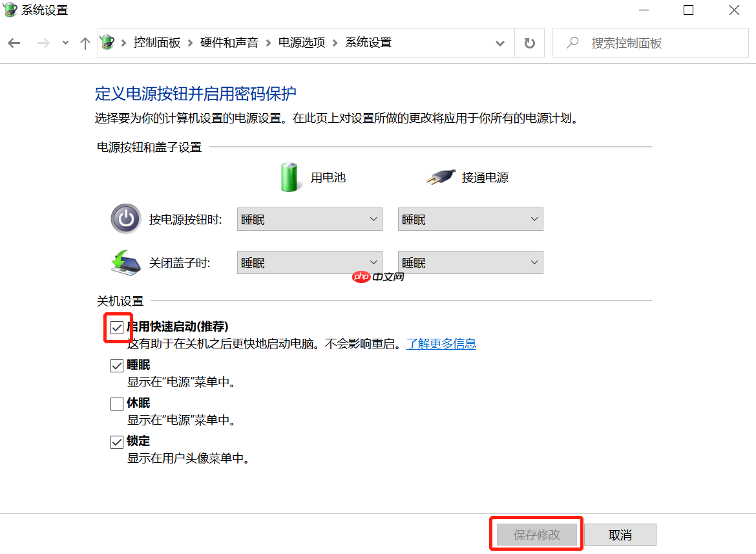This screenshot has height=554, width=756.
Task: Select 电源选项 in the breadcrumb path
Action: [300, 42]
